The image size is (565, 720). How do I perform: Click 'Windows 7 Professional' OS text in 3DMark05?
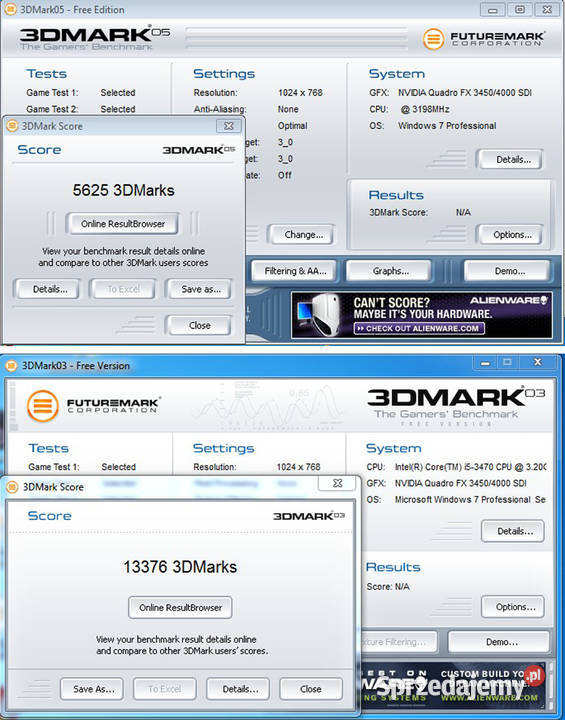click(447, 126)
